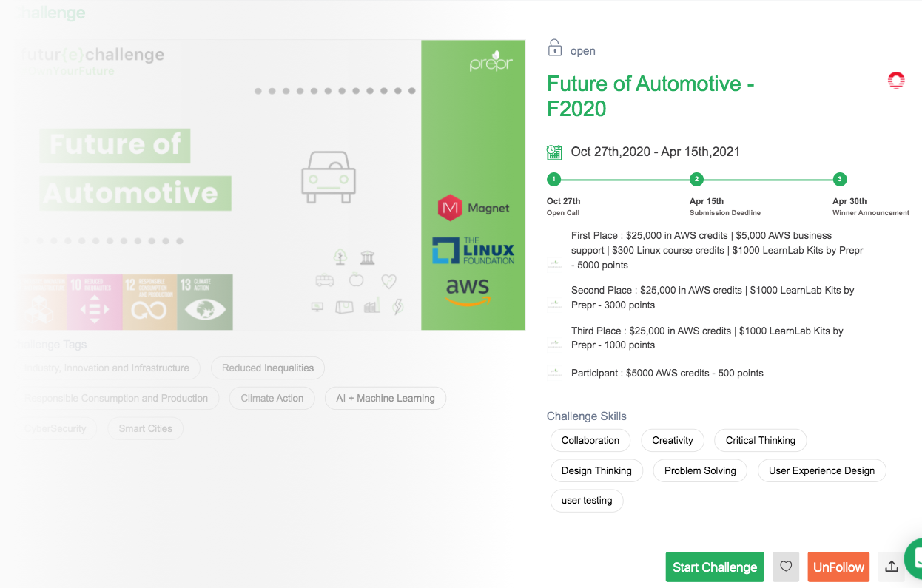922x588 pixels.
Task: Click the First Place prize description
Action: [717, 250]
